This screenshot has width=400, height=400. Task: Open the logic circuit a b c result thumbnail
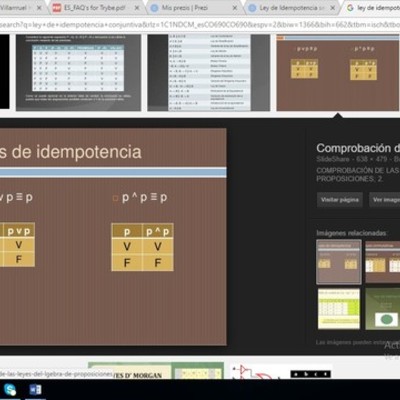click(282, 371)
